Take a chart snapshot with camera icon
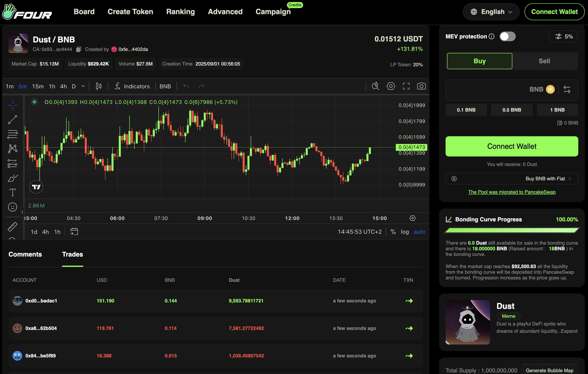 tap(421, 86)
